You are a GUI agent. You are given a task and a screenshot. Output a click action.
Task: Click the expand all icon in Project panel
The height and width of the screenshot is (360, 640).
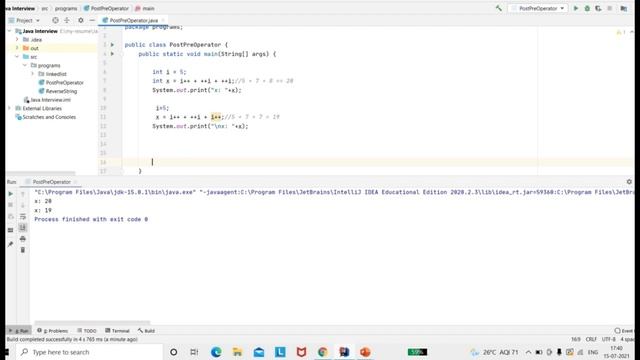[x=67, y=20]
